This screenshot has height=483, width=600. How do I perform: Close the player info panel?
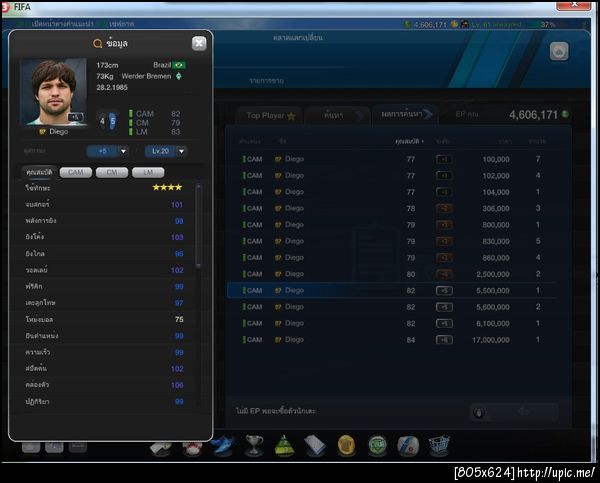(x=199, y=43)
